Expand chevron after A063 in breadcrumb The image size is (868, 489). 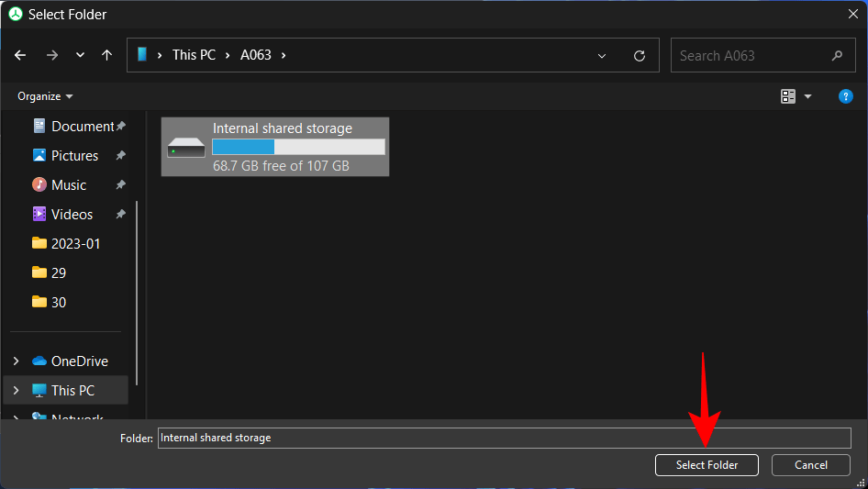(284, 55)
